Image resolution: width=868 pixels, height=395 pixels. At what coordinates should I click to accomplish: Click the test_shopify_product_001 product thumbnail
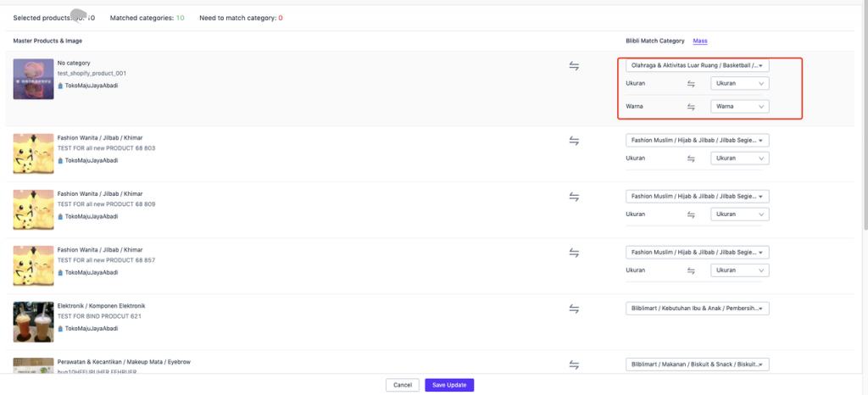point(33,79)
